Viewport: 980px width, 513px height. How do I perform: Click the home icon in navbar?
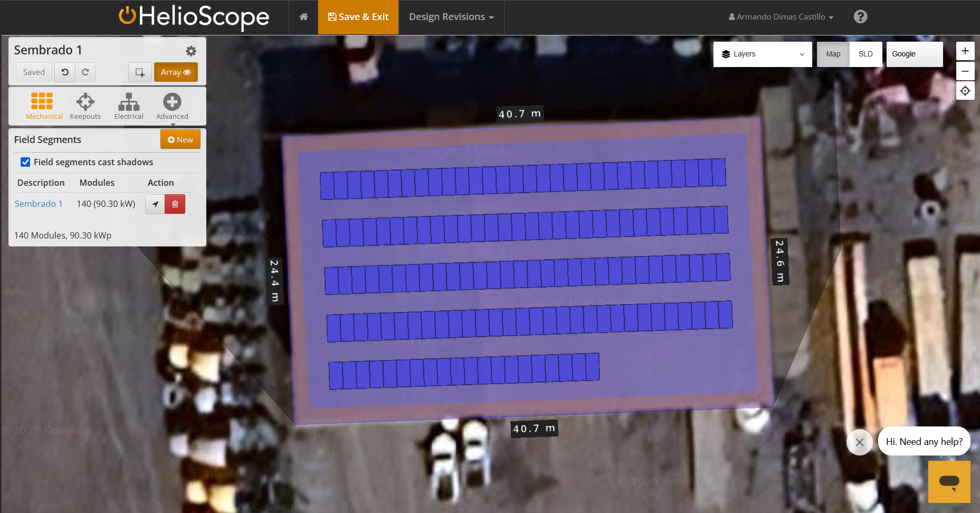pos(303,17)
